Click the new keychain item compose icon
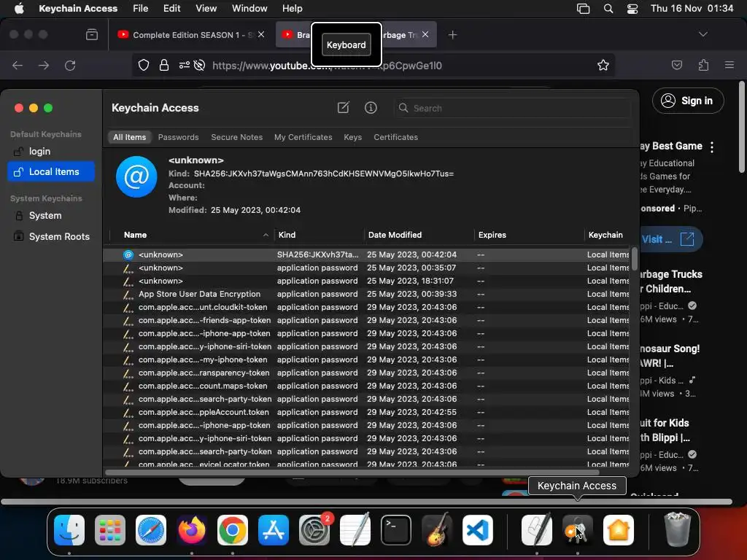Screen dimensions: 747x560 343,108
